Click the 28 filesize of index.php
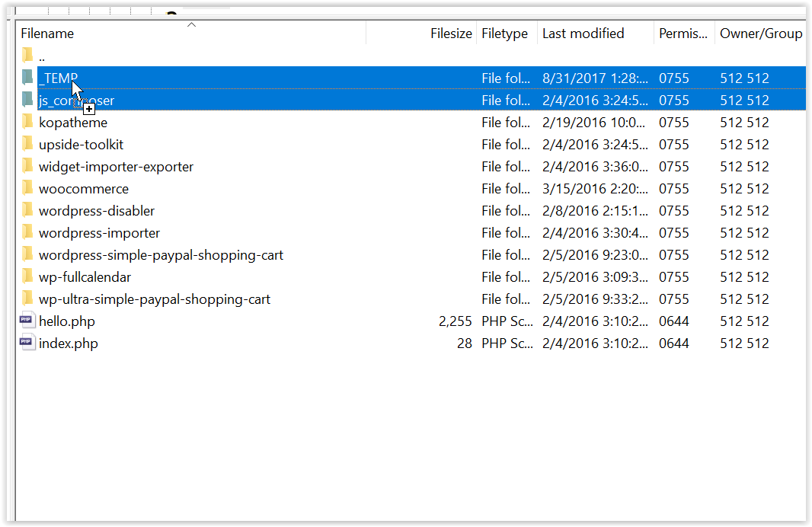 465,343
